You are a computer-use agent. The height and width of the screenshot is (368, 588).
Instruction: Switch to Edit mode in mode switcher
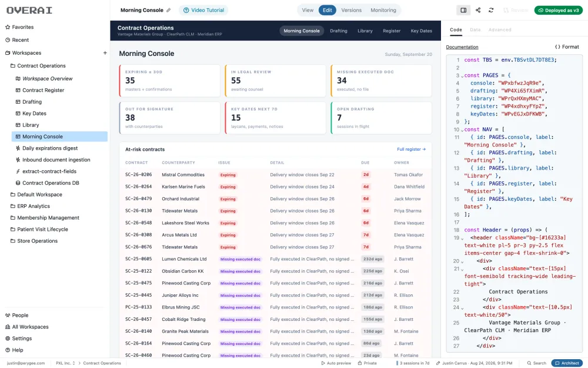point(327,10)
